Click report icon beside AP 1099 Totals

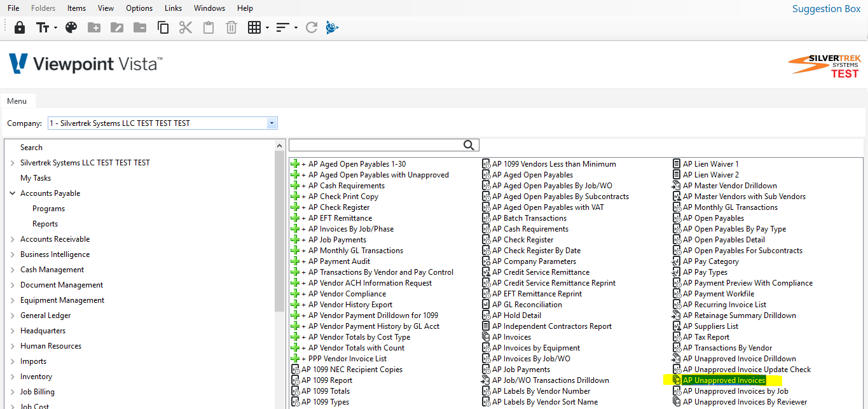pyautogui.click(x=295, y=391)
